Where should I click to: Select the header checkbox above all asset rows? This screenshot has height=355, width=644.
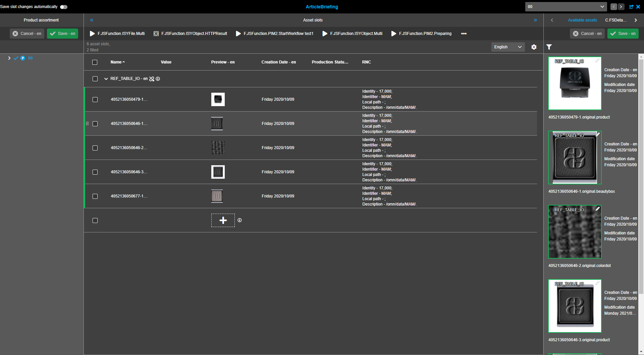pos(95,62)
